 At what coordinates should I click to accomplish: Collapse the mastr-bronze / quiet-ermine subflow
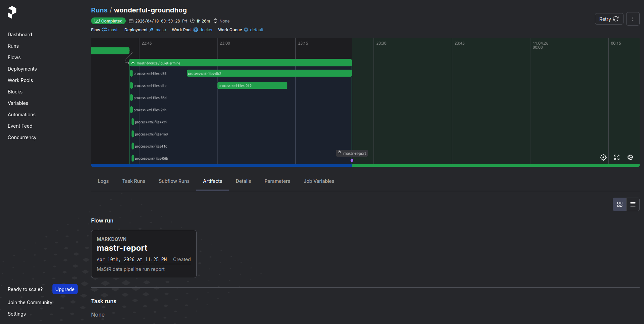pos(133,63)
